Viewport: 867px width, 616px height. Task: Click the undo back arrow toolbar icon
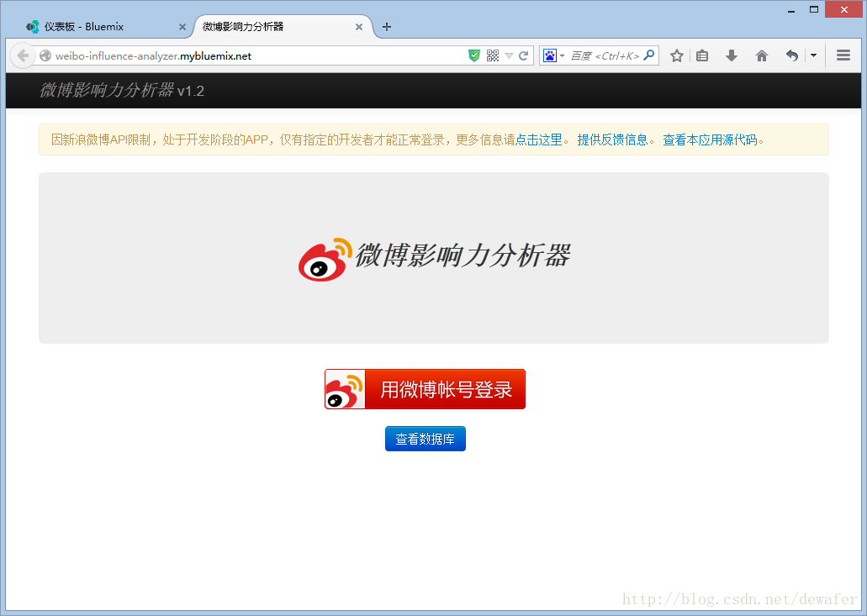pyautogui.click(x=792, y=55)
